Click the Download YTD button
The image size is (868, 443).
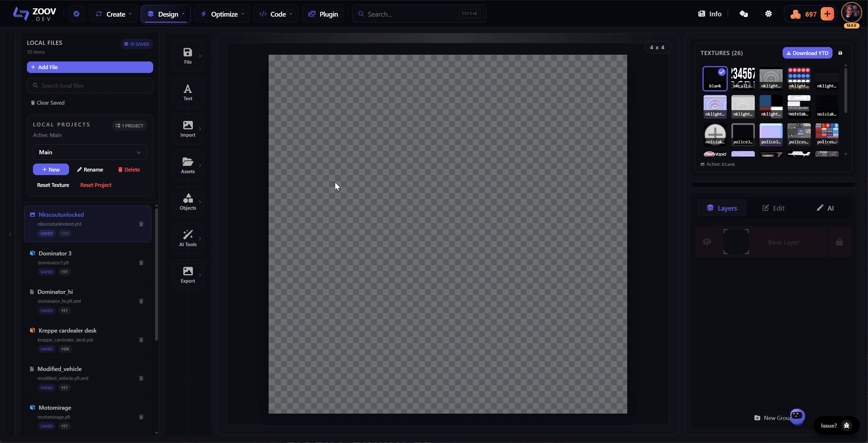click(807, 53)
